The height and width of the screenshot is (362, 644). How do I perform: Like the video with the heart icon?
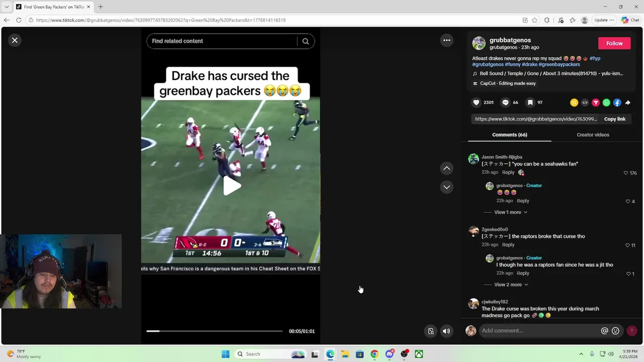[x=476, y=103]
